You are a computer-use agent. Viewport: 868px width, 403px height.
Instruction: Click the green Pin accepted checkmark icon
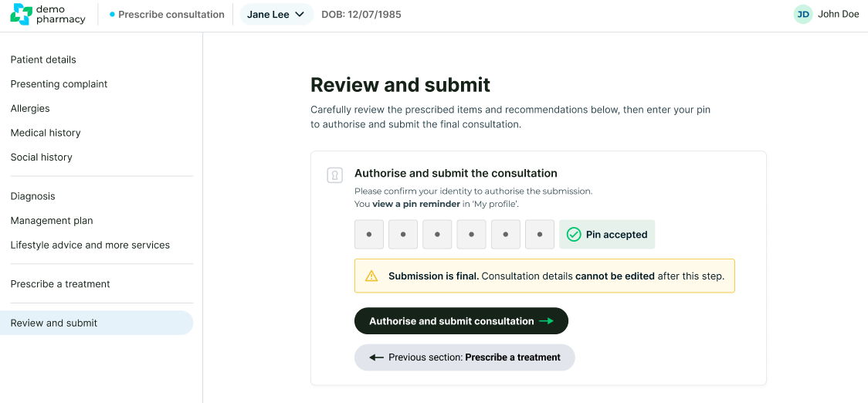coord(574,235)
